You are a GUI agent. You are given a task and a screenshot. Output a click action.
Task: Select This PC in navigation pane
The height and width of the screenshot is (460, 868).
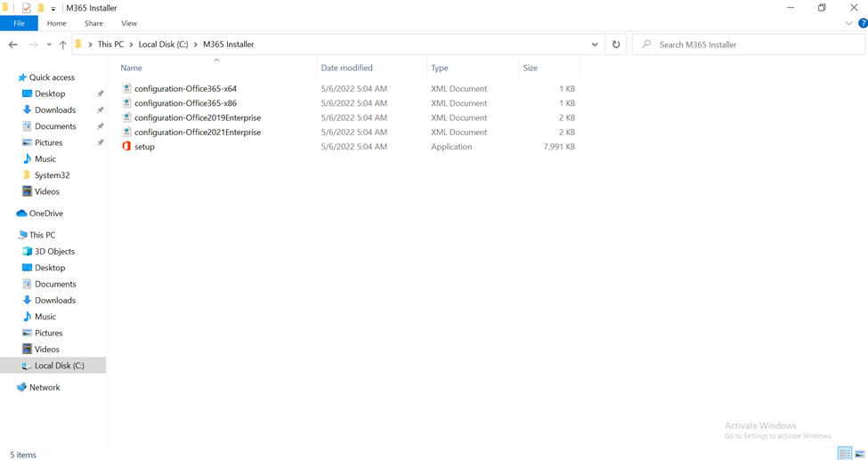pos(42,235)
